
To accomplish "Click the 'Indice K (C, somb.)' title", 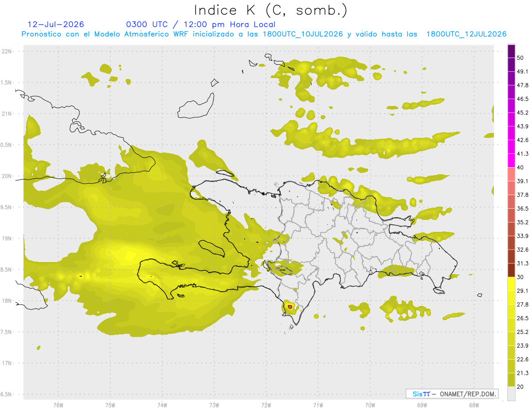I will [270, 10].
